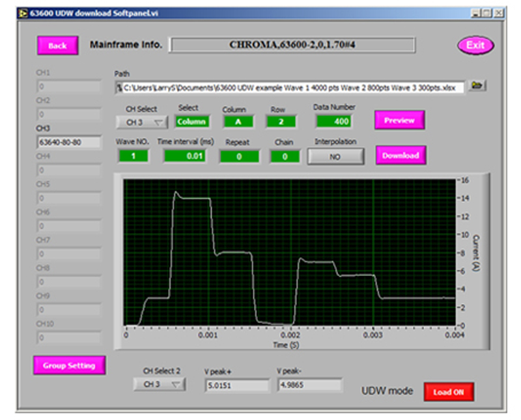Click the Data Number field showing 400
The image size is (521, 420).
(x=333, y=121)
